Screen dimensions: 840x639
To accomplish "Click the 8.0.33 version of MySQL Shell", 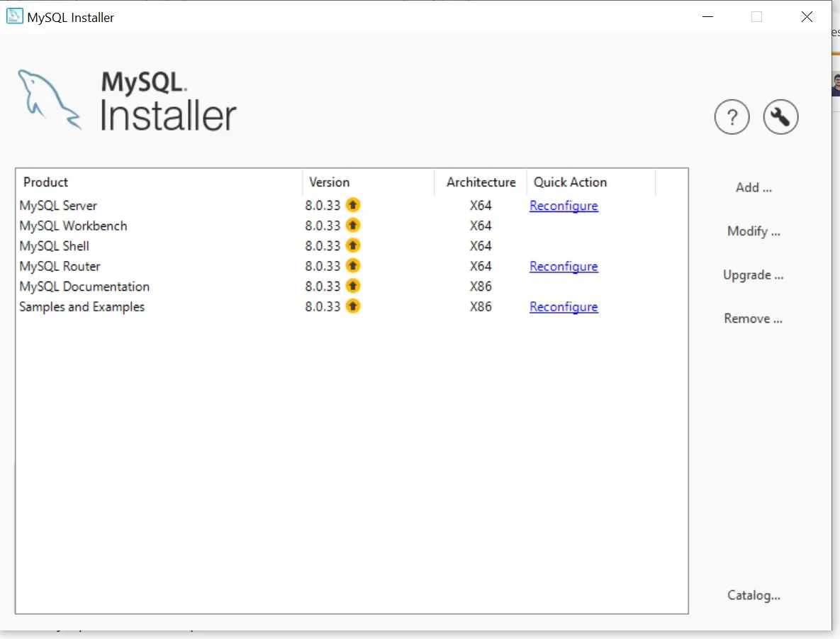I will (323, 246).
